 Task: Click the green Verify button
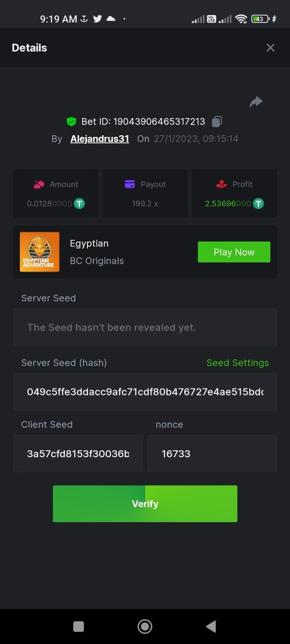click(x=145, y=503)
